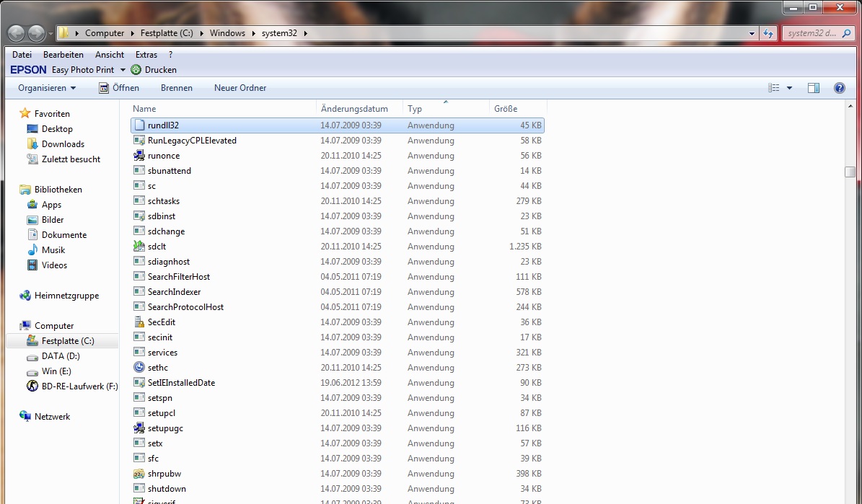
Task: Open BD-RE-Laufwerk (F:) drive
Action: [72, 386]
